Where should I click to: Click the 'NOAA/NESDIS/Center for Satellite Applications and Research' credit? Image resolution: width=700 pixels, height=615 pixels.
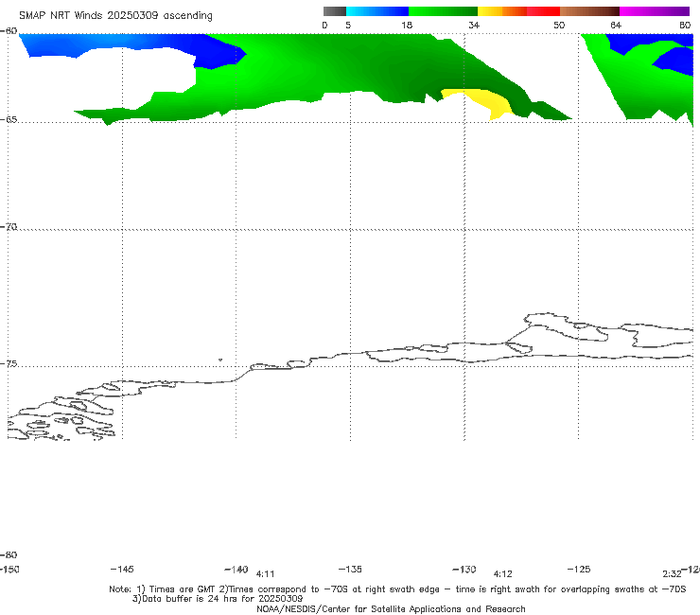(x=391, y=609)
